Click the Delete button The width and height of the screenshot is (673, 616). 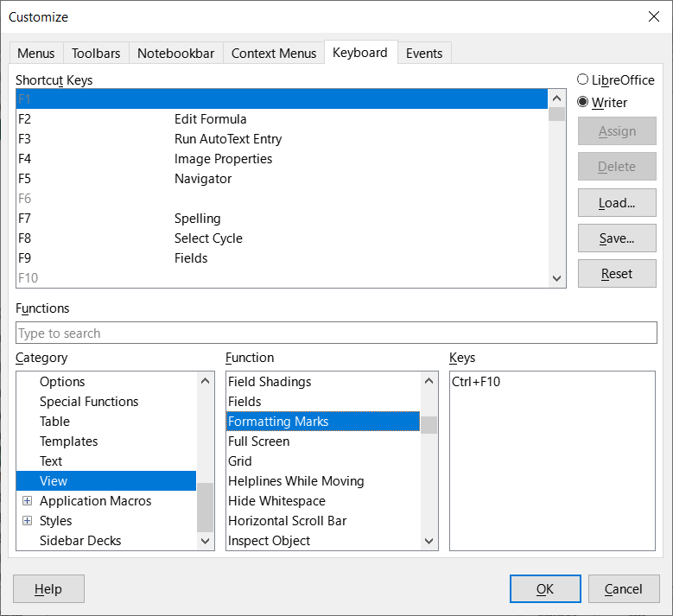[x=617, y=167]
